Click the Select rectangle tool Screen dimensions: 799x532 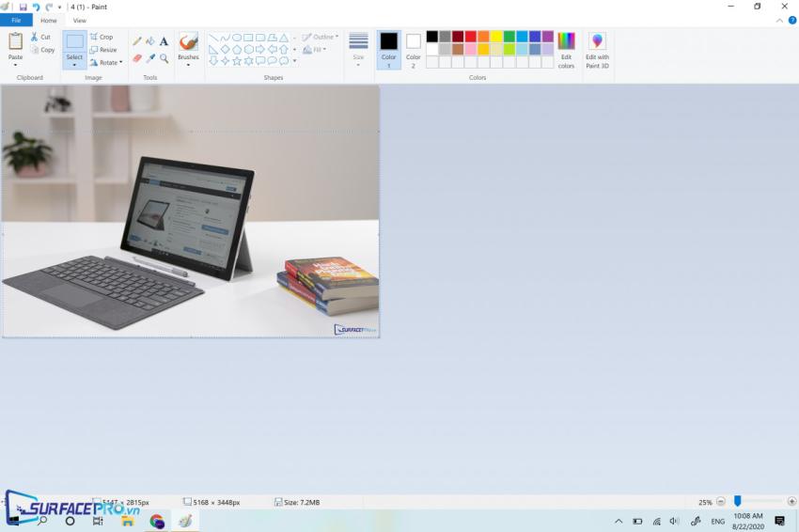[x=74, y=41]
